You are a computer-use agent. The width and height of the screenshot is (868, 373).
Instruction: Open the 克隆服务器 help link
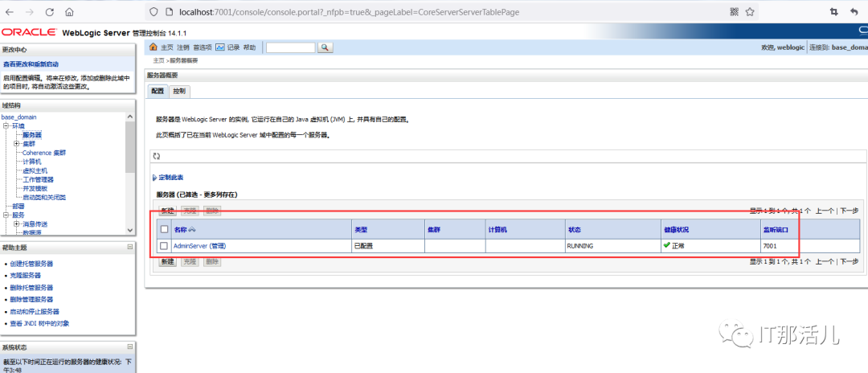tap(25, 275)
